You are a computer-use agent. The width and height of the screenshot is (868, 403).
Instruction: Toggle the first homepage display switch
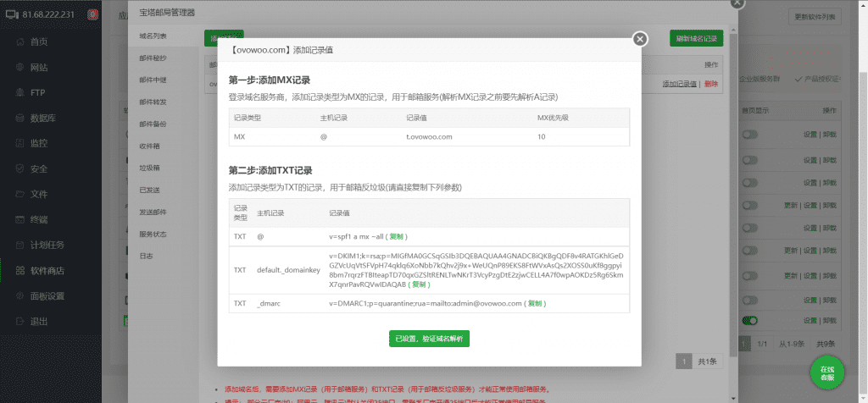click(749, 135)
